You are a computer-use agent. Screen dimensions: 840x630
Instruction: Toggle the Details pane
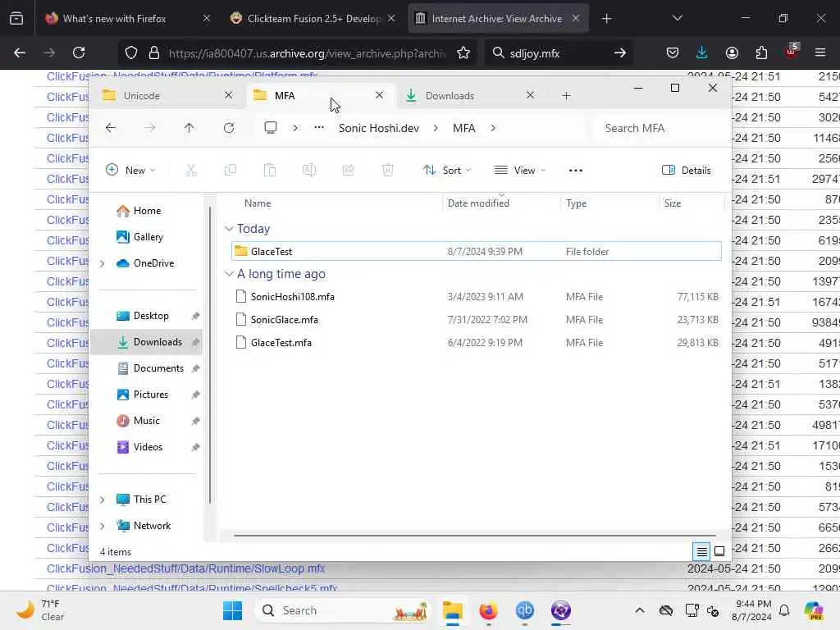click(x=687, y=171)
